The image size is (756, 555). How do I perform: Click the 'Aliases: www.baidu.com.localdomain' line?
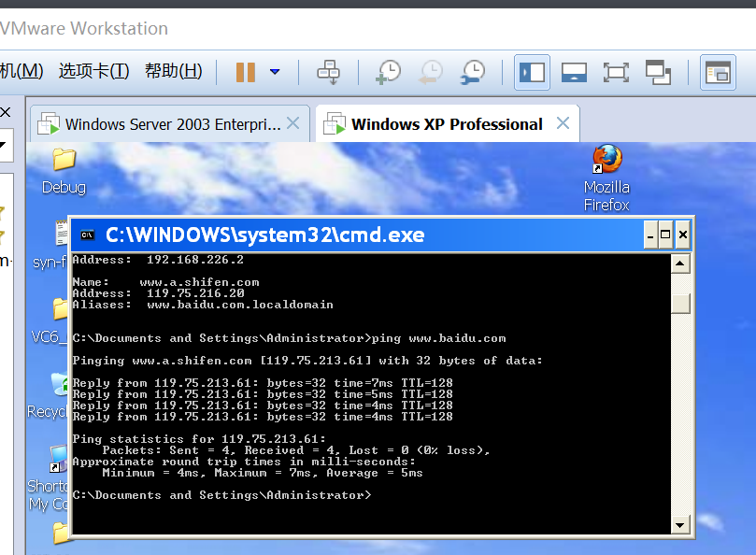[x=203, y=305]
